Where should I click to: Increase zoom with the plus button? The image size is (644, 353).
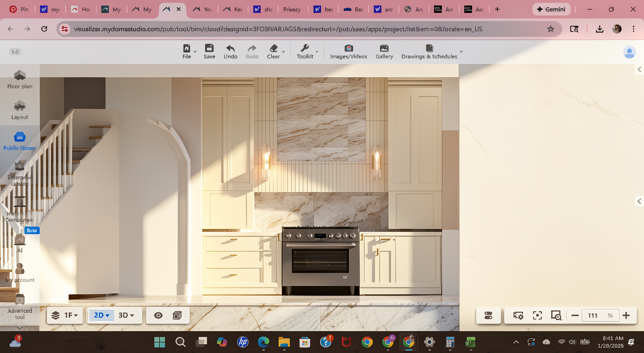(626, 316)
